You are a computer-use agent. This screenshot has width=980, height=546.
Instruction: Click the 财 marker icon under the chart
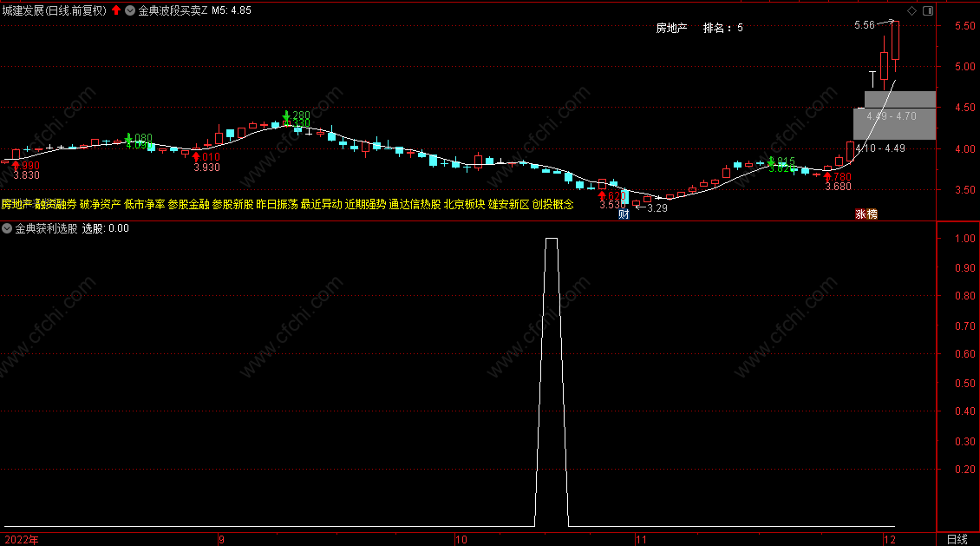point(624,214)
